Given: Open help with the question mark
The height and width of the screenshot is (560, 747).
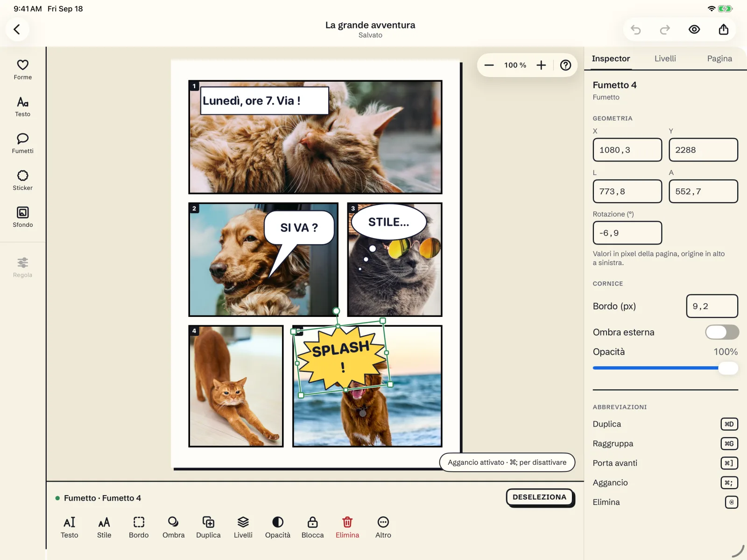Looking at the screenshot, I should pyautogui.click(x=565, y=65).
